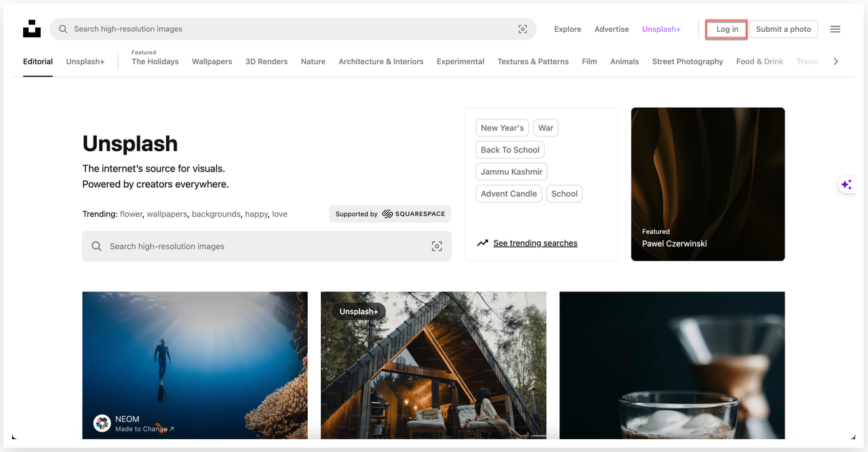The image size is (868, 452).
Task: Click the Unsplash logo icon
Action: [32, 28]
